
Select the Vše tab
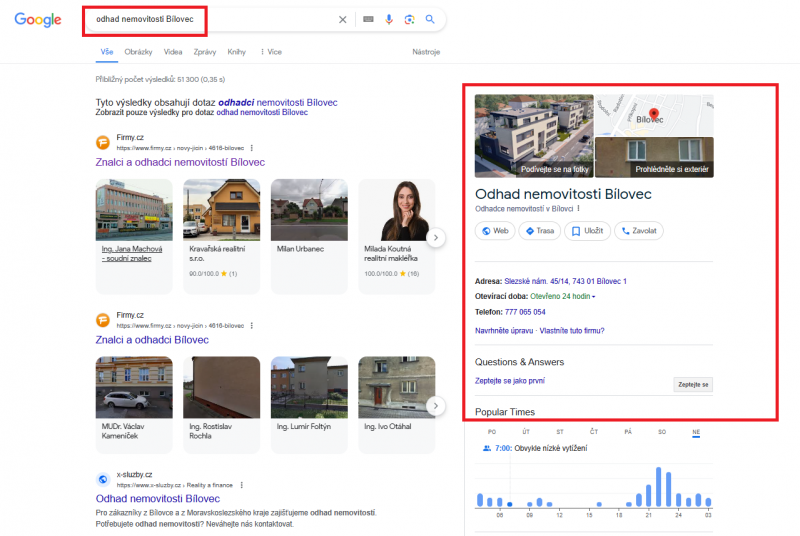click(x=107, y=52)
